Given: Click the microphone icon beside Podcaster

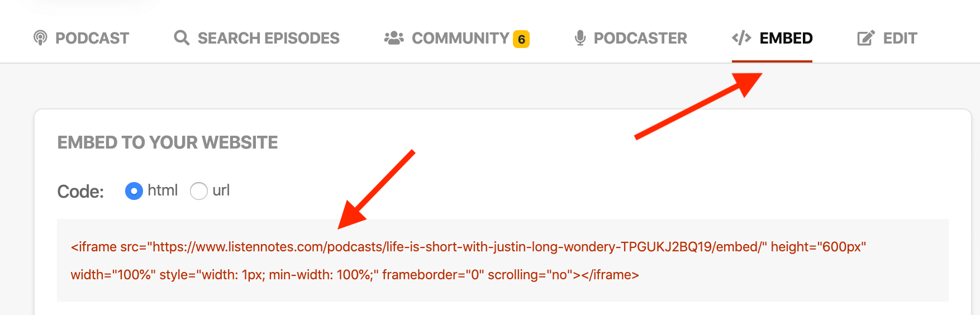Looking at the screenshot, I should 580,38.
